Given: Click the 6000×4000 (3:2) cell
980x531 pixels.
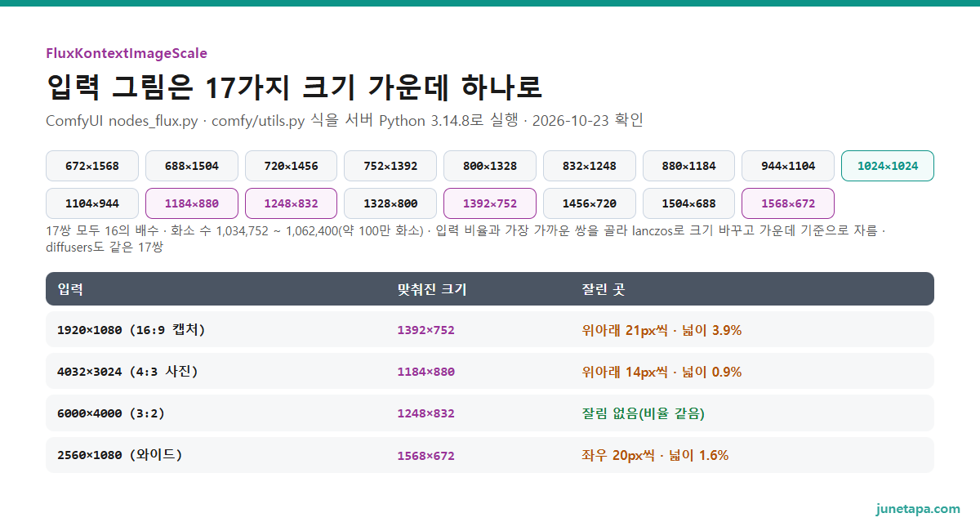Looking at the screenshot, I should point(111,413).
